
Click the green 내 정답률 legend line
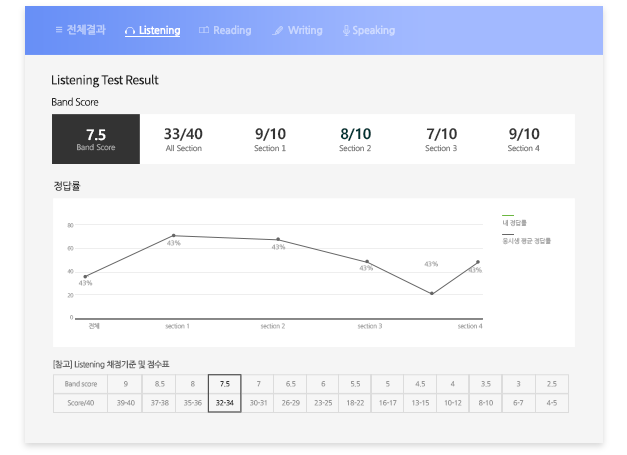[508, 216]
